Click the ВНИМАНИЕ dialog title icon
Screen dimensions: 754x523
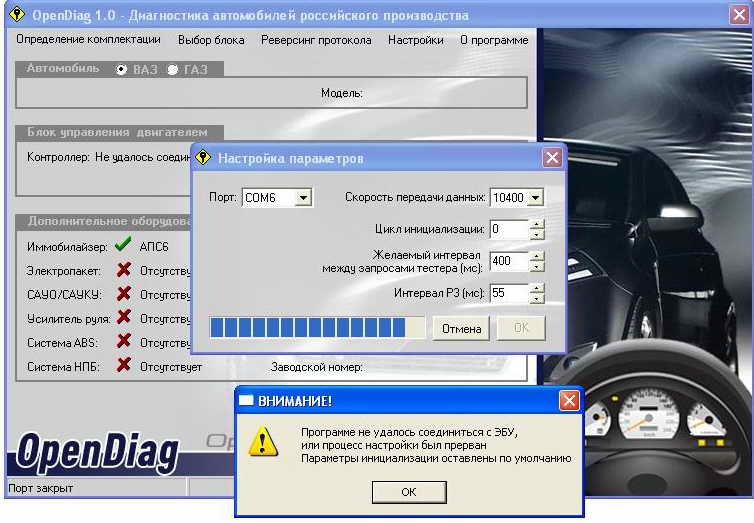(x=246, y=400)
